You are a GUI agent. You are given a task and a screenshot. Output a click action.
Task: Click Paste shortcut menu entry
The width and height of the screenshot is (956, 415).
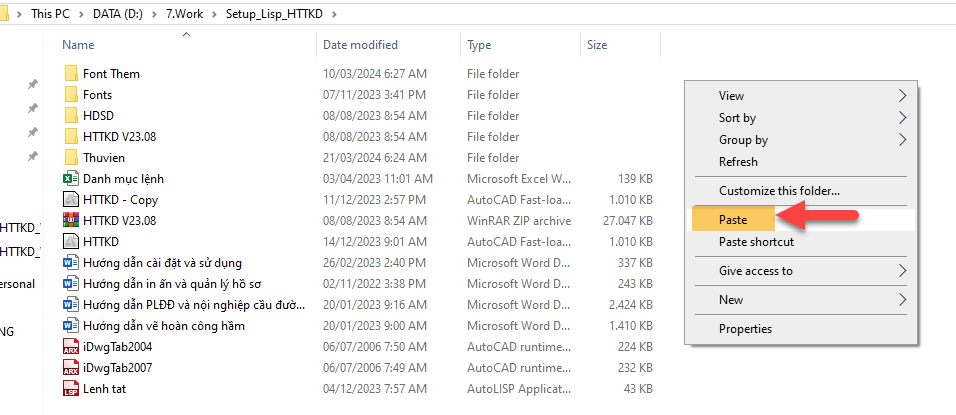tap(756, 242)
